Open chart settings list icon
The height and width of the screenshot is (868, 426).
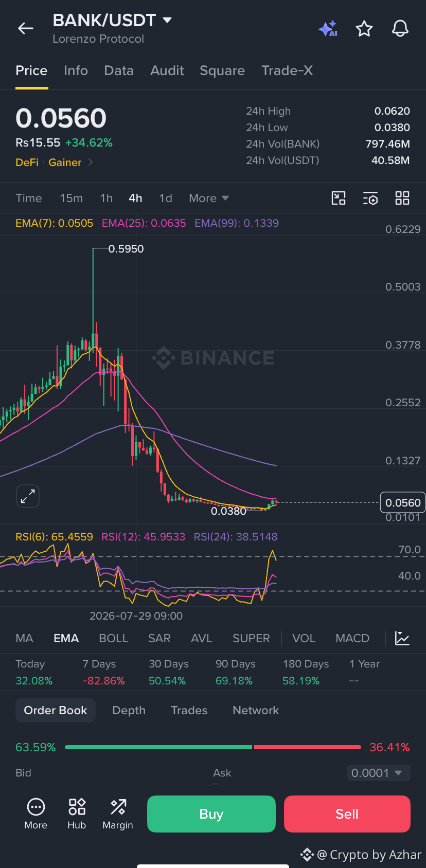pos(370,198)
